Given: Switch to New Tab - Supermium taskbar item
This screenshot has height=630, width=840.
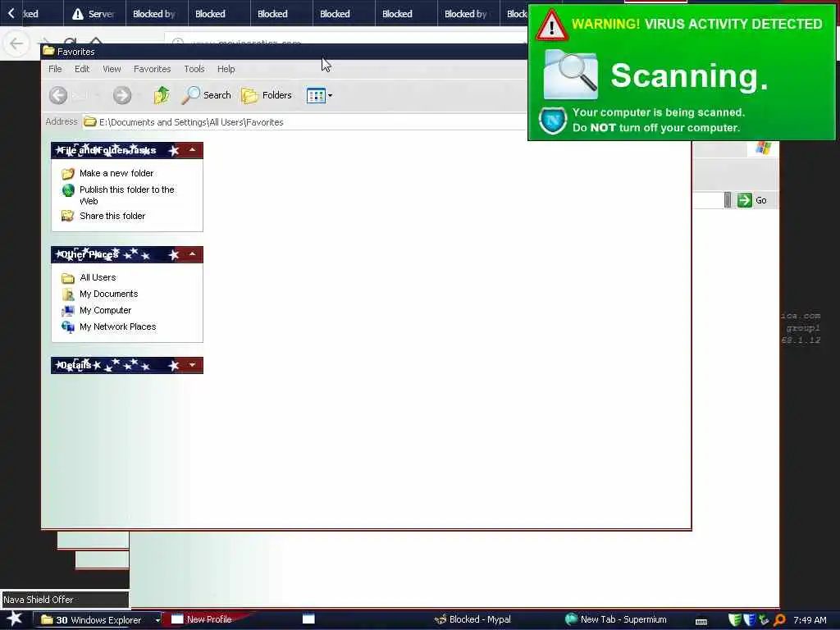Looking at the screenshot, I should pos(616,619).
